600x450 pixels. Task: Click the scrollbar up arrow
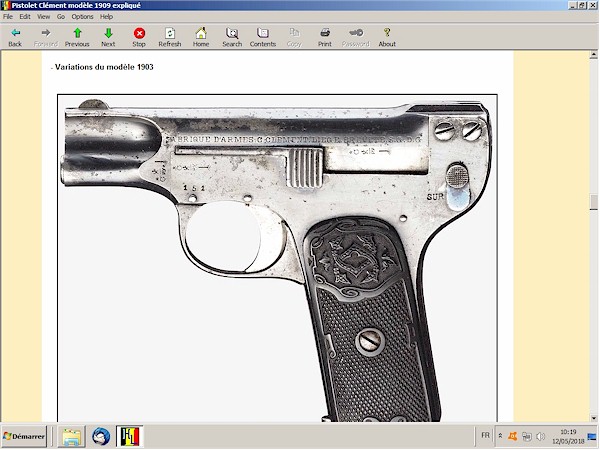click(593, 55)
